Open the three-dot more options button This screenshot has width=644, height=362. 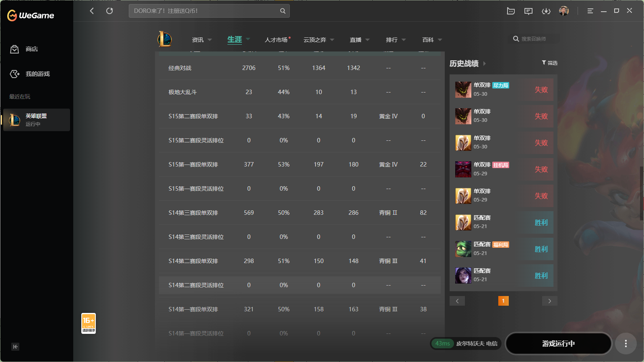625,343
